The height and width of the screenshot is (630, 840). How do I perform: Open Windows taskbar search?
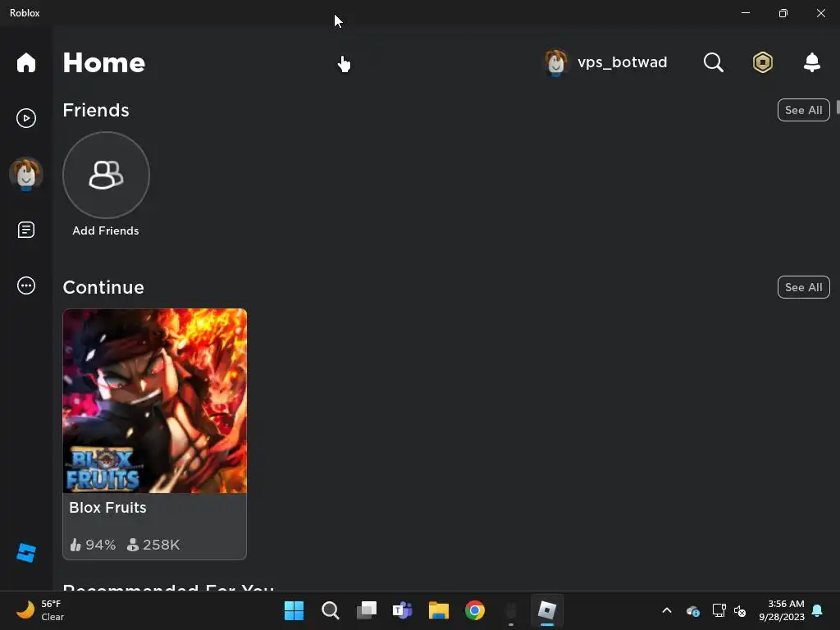330,610
